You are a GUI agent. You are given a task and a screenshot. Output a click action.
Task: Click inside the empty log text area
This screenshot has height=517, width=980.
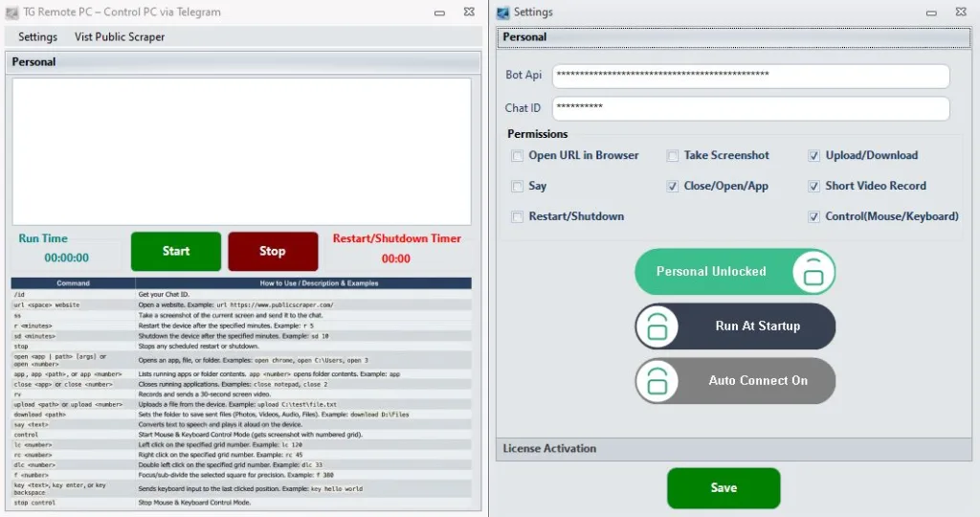241,151
